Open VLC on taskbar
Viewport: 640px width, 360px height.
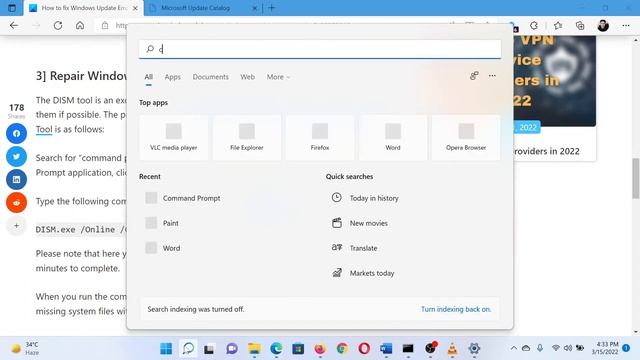coord(452,349)
